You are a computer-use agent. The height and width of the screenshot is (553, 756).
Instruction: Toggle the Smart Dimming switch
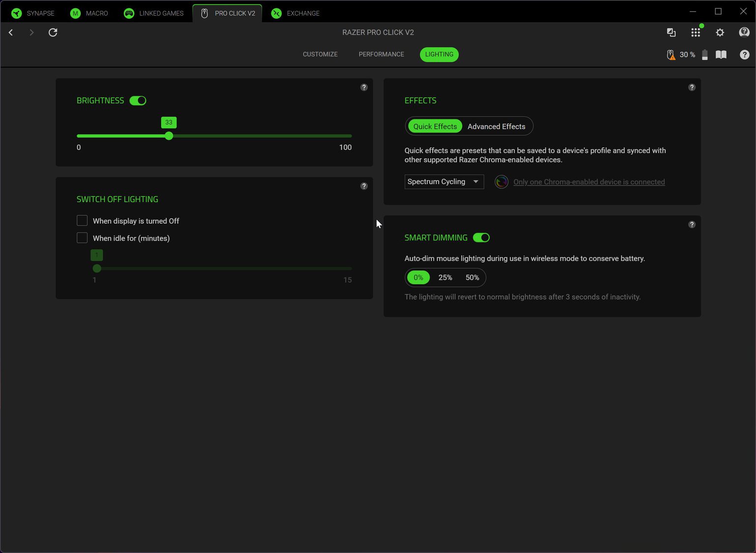pos(481,238)
